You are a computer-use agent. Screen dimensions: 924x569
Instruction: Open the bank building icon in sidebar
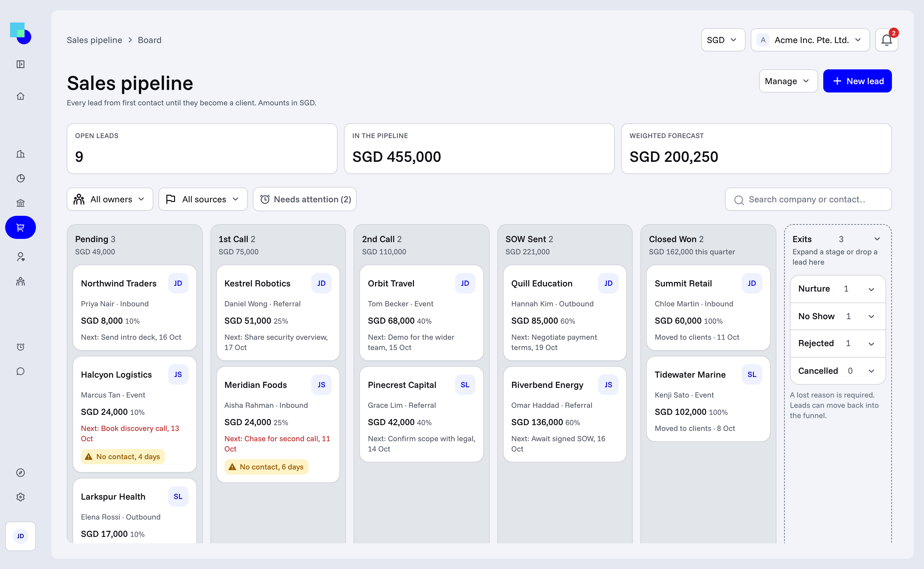click(x=20, y=203)
